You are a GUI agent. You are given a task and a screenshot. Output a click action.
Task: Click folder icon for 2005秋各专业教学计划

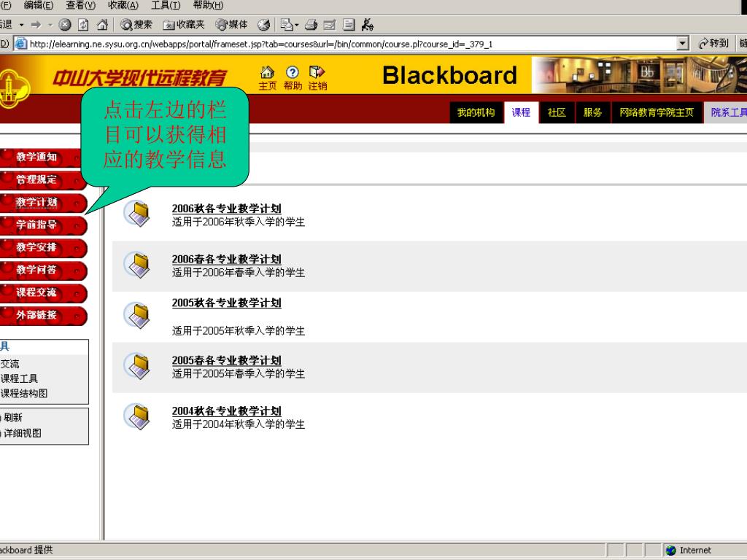click(138, 315)
